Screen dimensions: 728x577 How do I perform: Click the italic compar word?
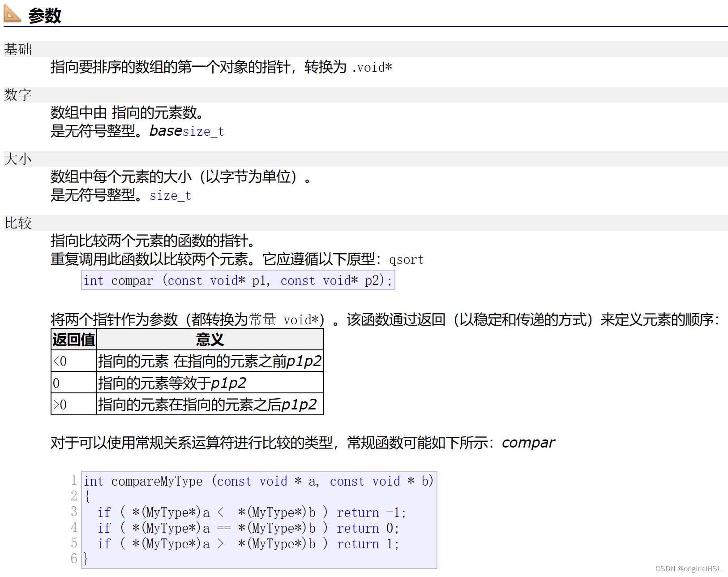tap(528, 443)
